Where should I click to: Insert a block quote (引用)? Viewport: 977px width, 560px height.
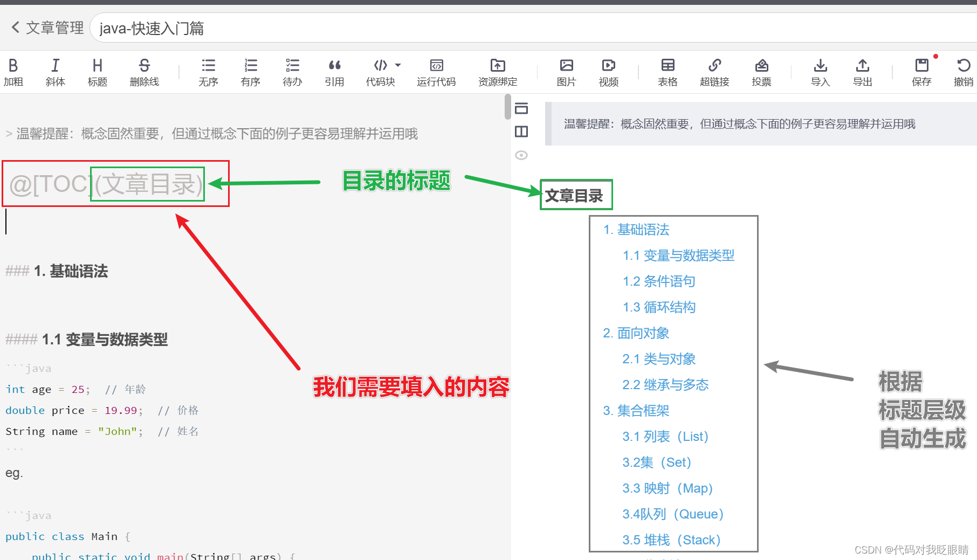coord(334,72)
